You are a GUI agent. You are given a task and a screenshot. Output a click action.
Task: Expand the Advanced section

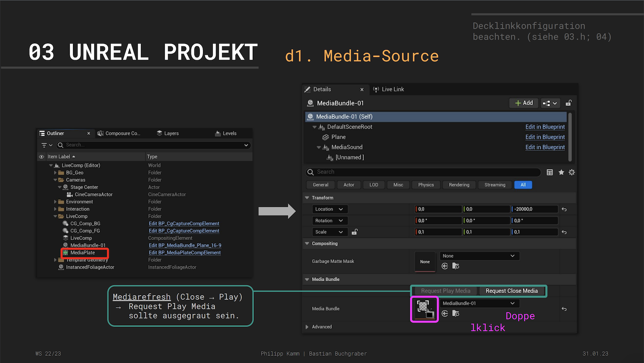pos(307,327)
